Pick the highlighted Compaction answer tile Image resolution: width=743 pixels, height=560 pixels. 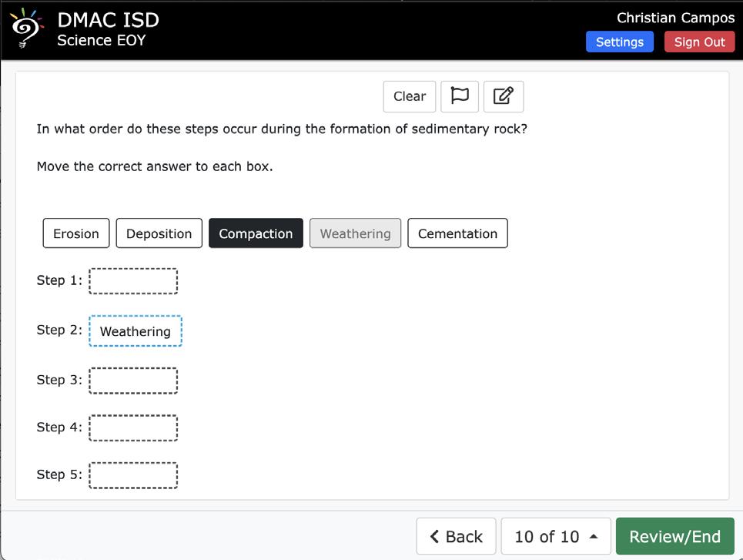pos(256,233)
